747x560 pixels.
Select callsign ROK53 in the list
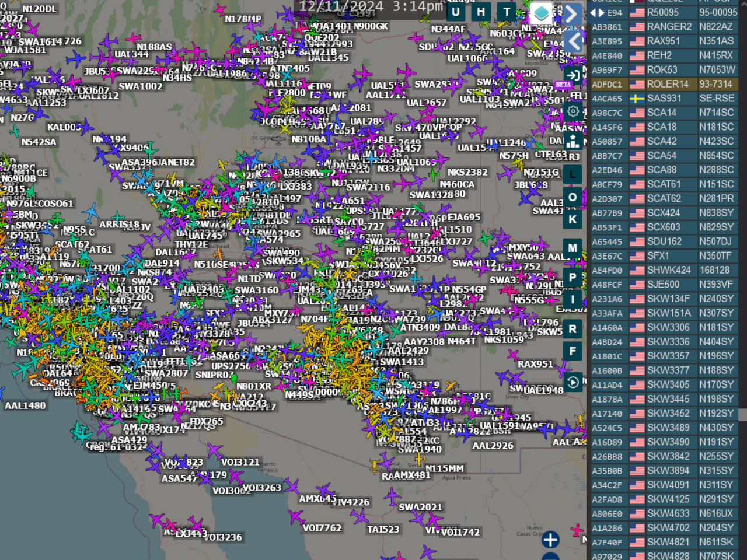(662, 69)
